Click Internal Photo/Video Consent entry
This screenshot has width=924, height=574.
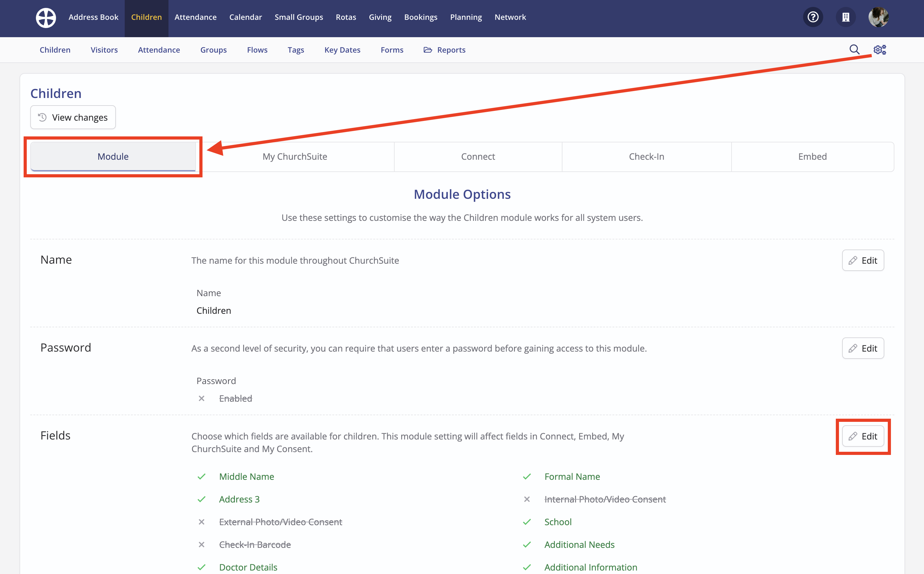[x=605, y=499]
